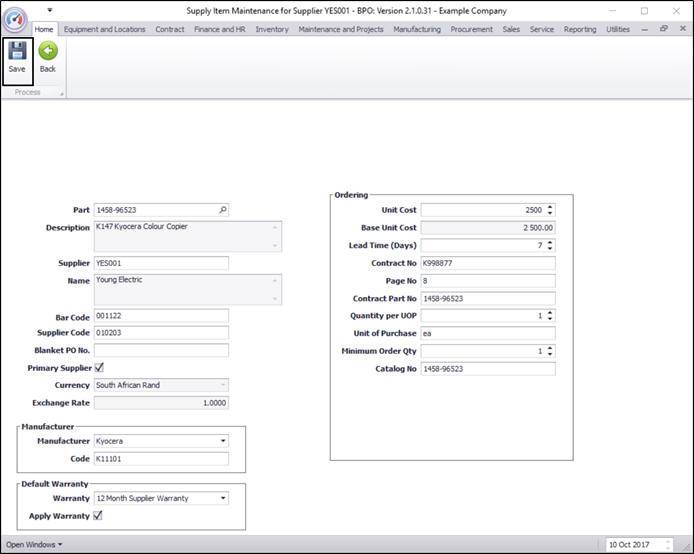The image size is (694, 554).
Task: Open the Inventory ribbon tab
Action: [x=272, y=29]
